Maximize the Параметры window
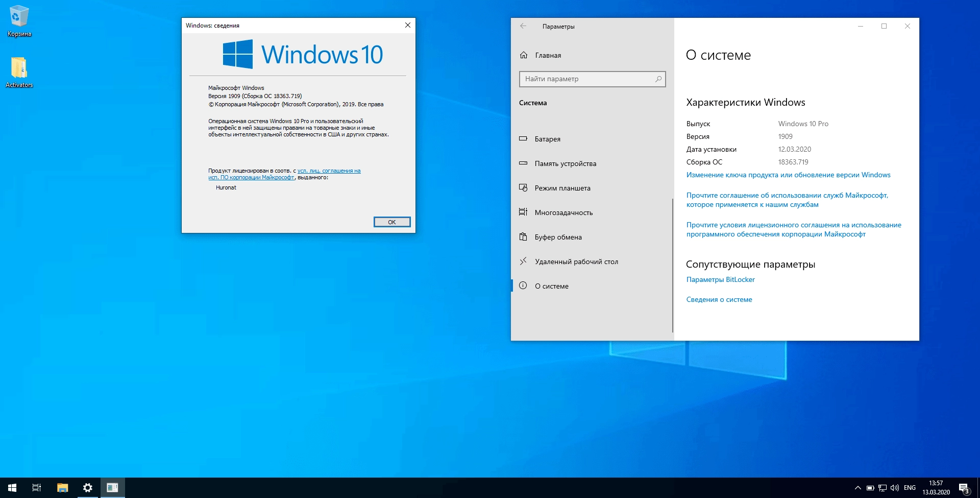 (x=884, y=26)
